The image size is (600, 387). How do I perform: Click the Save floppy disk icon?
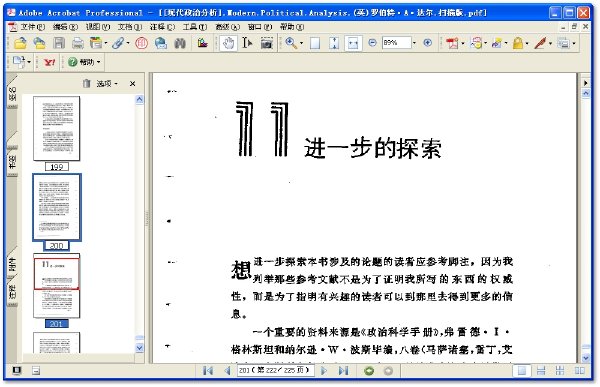[x=59, y=43]
